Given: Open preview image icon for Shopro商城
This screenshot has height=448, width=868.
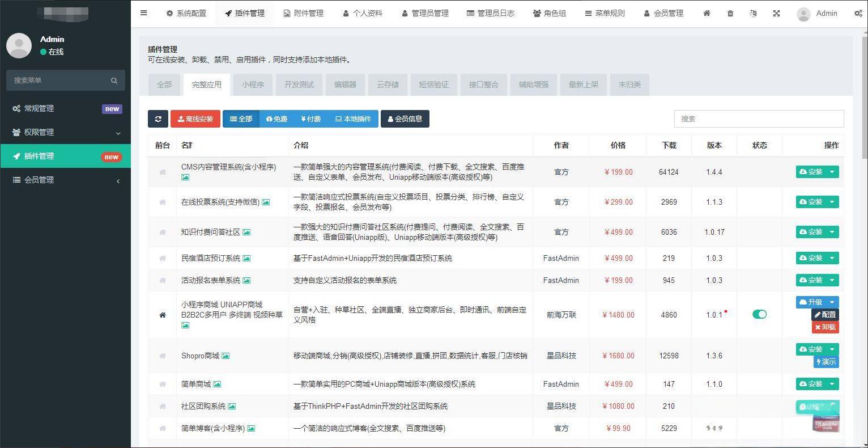Looking at the screenshot, I should pos(225,356).
